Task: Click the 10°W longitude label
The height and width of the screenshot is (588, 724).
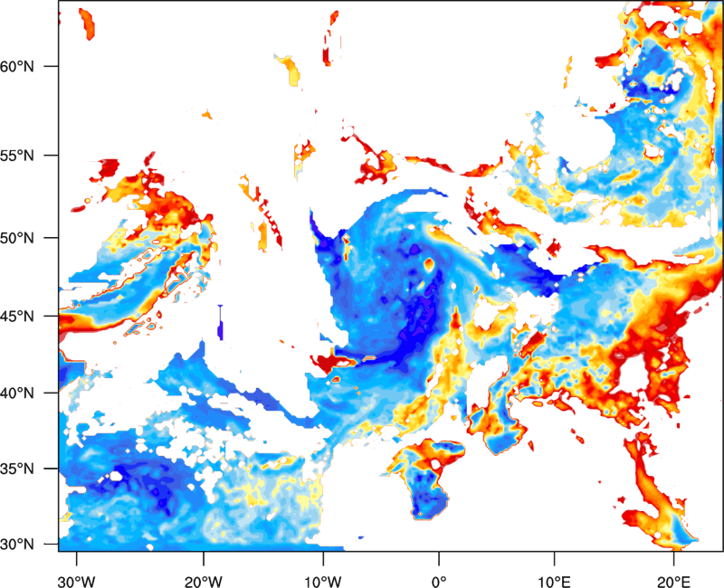Action: click(x=323, y=582)
